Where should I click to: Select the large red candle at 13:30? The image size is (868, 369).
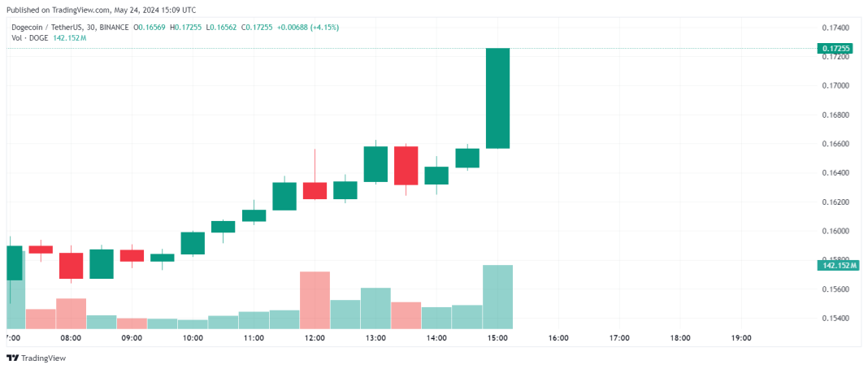coord(406,165)
